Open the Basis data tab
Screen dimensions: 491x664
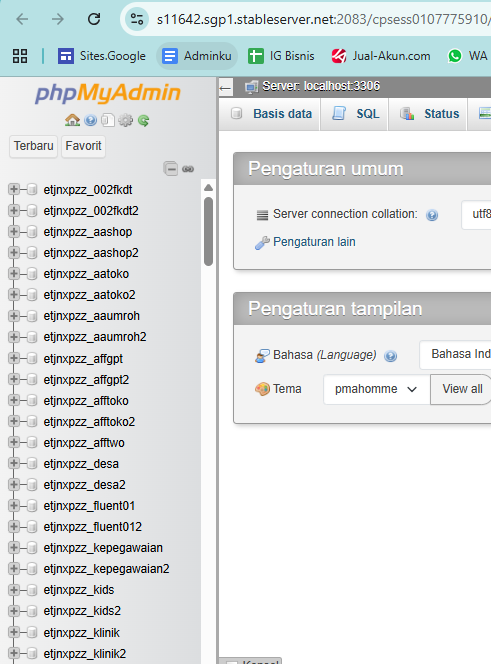[271, 113]
